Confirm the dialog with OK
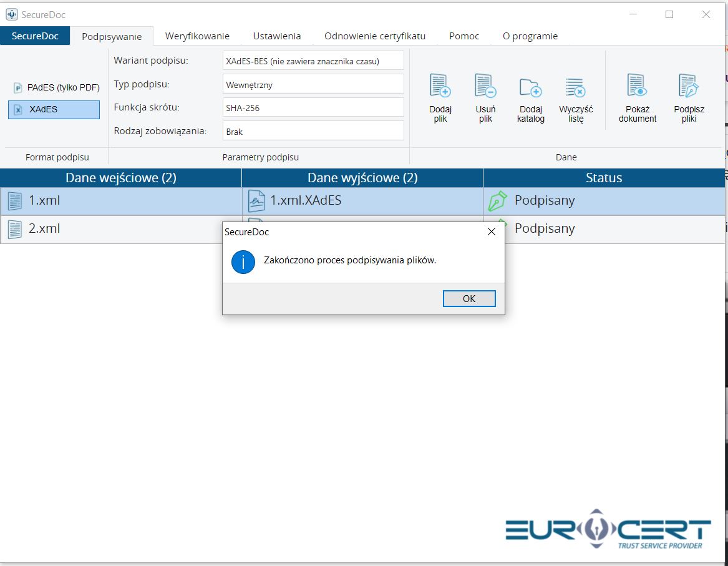 [469, 298]
